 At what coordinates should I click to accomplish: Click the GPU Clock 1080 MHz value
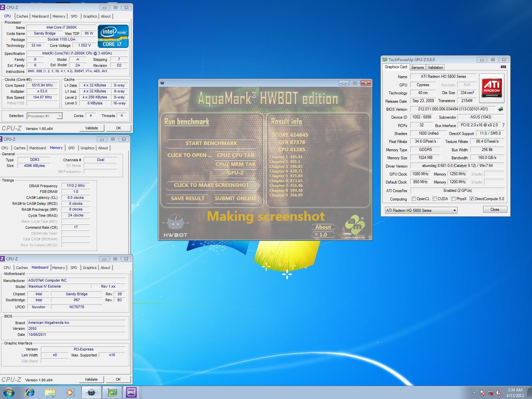[x=420, y=174]
